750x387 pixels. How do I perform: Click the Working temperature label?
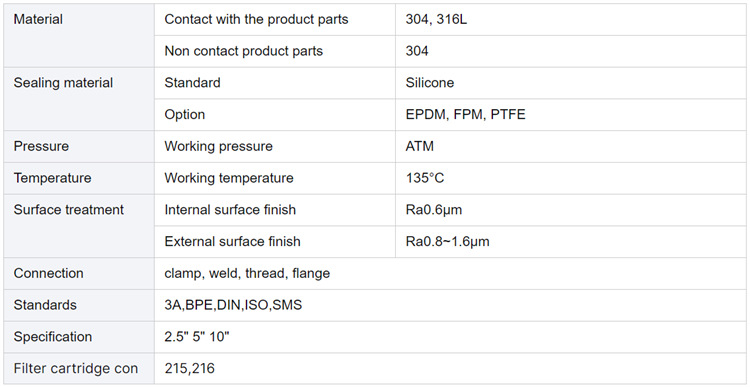[x=229, y=178]
